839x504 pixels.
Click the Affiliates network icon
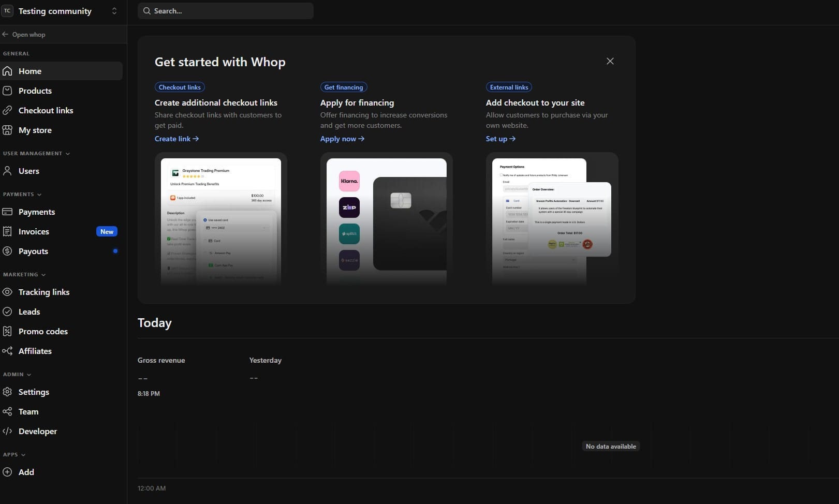tap(7, 351)
